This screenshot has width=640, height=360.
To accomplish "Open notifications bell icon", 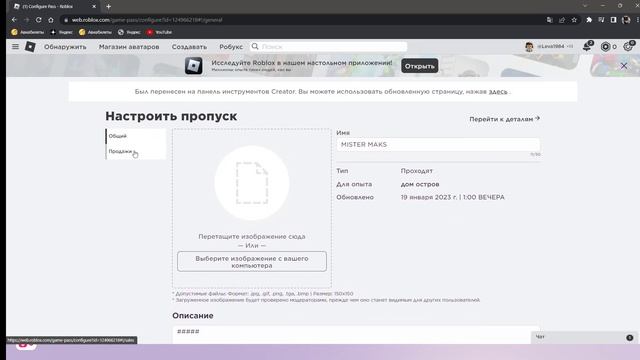I will (x=587, y=46).
